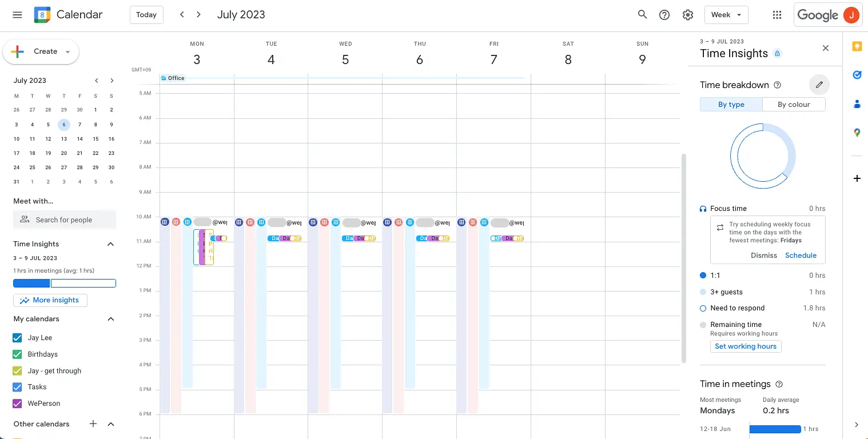Viewport: 868px width, 439px height.
Task: Open the Week view dropdown
Action: 726,15
